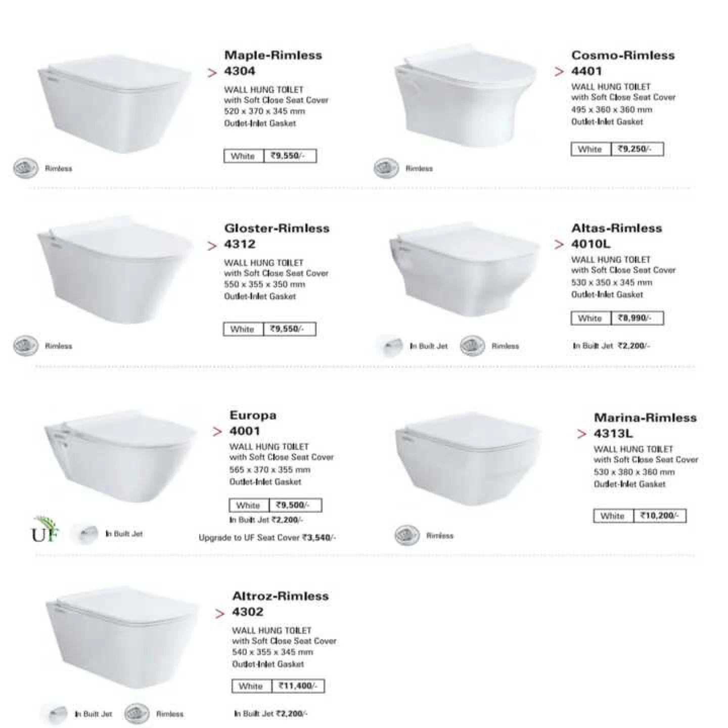Image resolution: width=728 pixels, height=728 pixels.
Task: Click the red arrow beside Maple-Rimless 4304
Action: click(212, 73)
